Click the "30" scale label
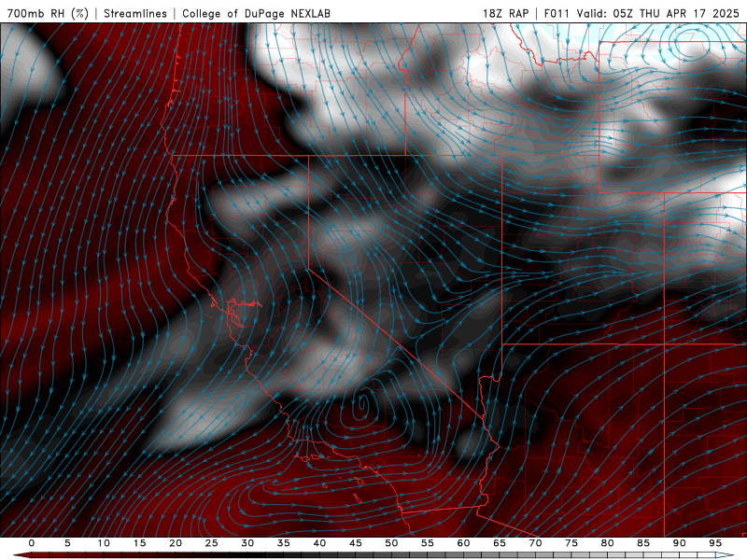The height and width of the screenshot is (560, 747). (247, 543)
